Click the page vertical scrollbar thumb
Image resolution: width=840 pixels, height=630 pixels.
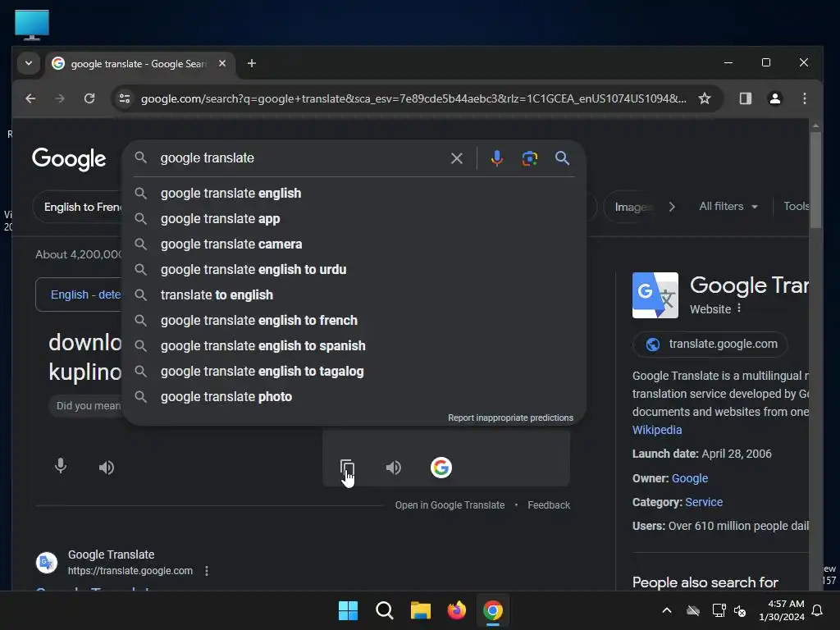click(x=815, y=180)
